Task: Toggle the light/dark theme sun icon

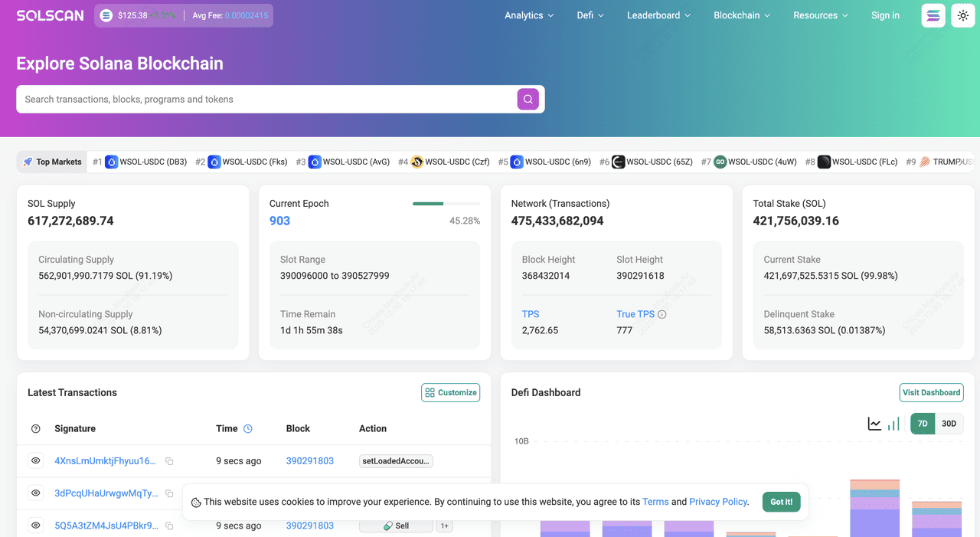Action: click(962, 15)
